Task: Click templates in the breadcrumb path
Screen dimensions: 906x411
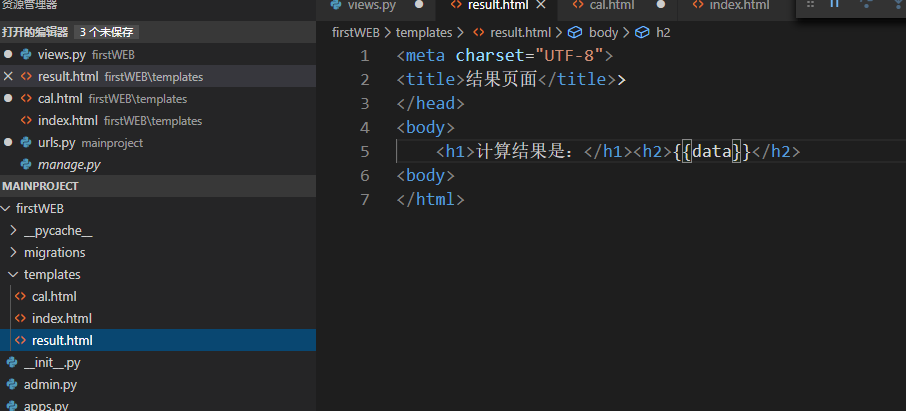Action: click(x=424, y=32)
